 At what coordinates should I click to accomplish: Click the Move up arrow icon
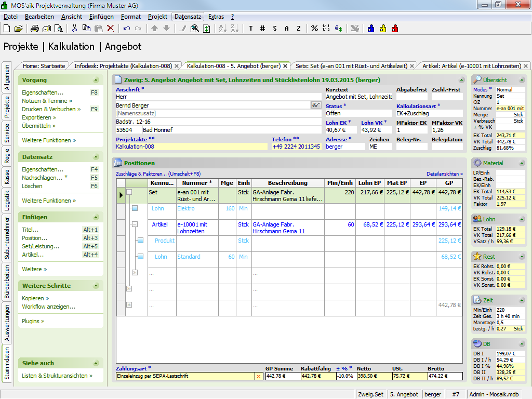[154, 29]
